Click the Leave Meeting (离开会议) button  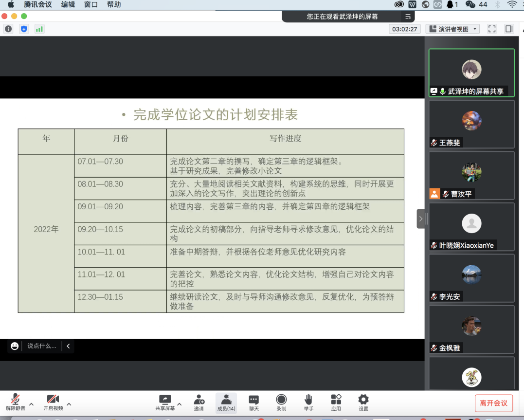coord(493,403)
